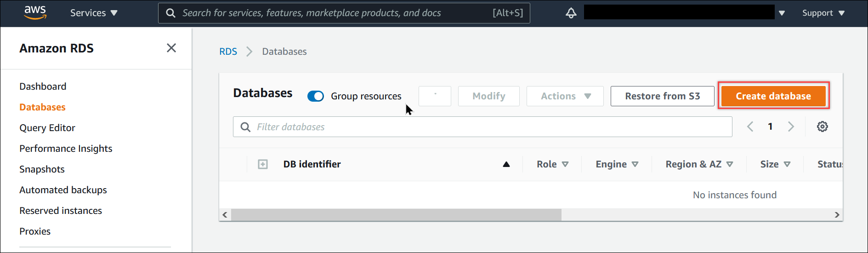Screen dimensions: 868x253
Task: Open the Services dropdown
Action: (x=94, y=13)
